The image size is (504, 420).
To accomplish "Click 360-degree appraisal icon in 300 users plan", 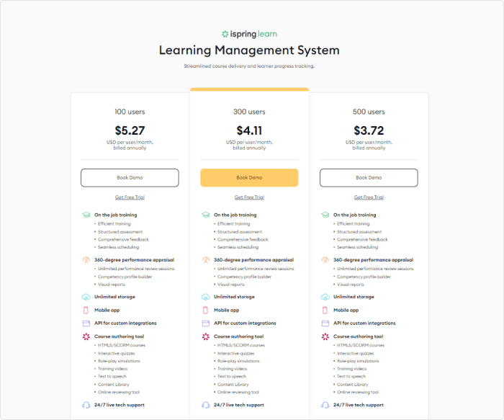I will point(206,260).
